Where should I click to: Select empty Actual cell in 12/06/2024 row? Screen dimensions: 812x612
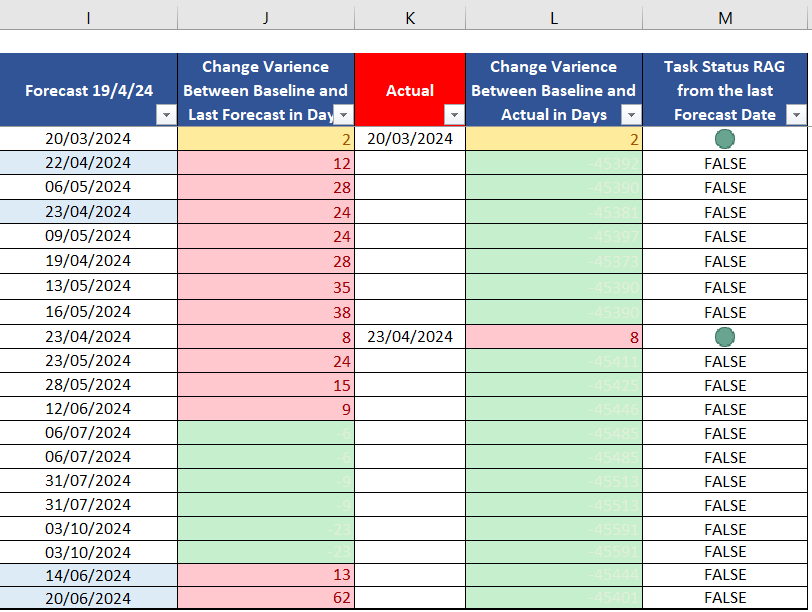(410, 409)
